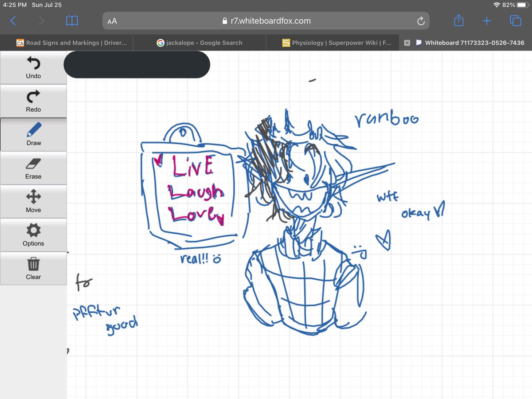Screen dimensions: 532x399
Task: Click the Redo tool button
Action: [x=33, y=101]
